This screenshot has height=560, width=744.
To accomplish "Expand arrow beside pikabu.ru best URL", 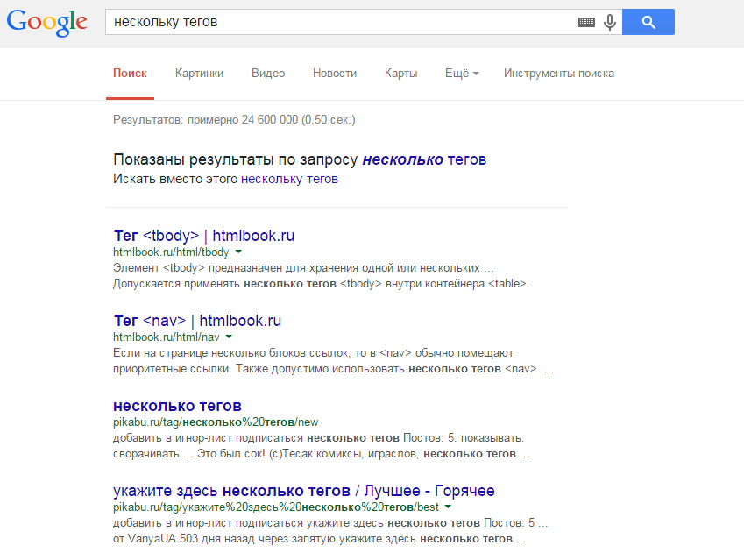I will 448,507.
